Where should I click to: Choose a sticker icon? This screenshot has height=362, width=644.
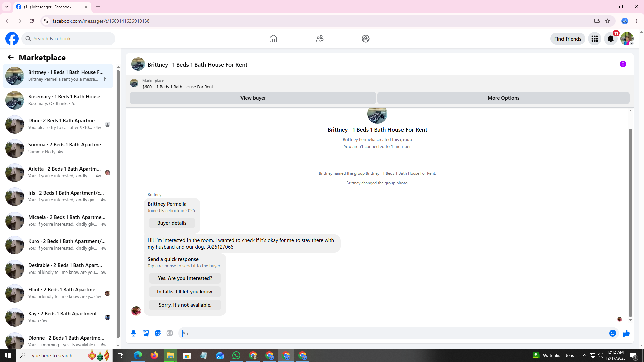[x=158, y=333]
